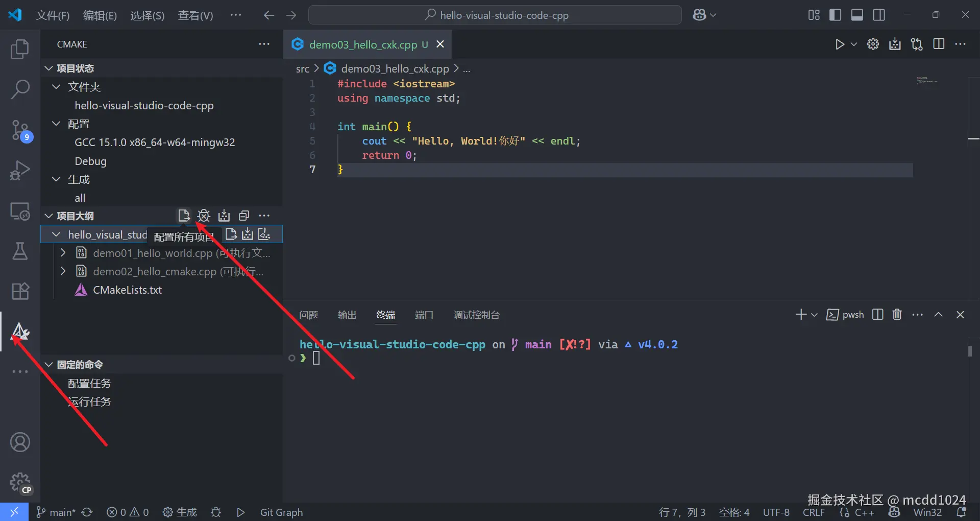Open the Copilot chat icon in title bar
Screen dimensions: 980x521
(699, 15)
